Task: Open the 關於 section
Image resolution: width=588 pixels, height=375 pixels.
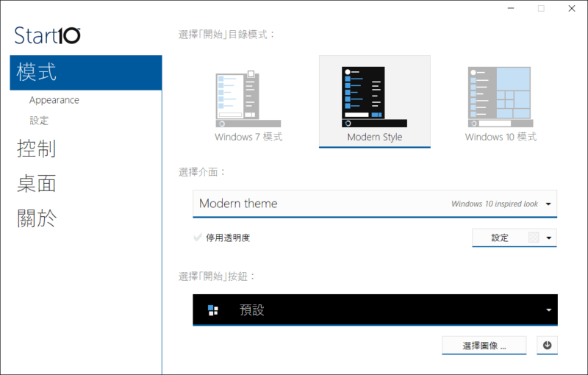Action: click(36, 218)
